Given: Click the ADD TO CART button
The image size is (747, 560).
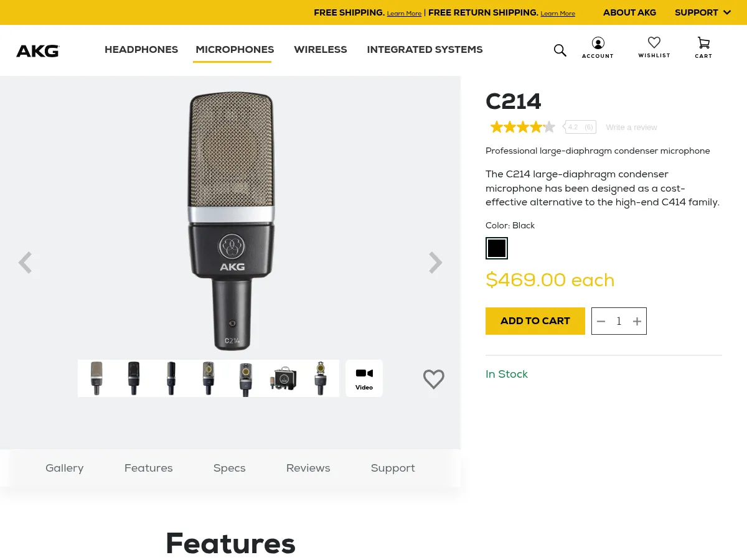Looking at the screenshot, I should (535, 321).
